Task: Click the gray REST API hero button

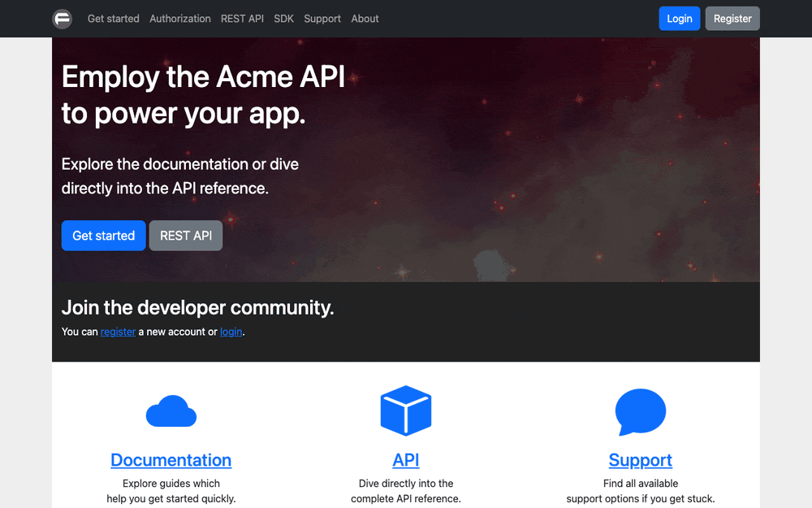Action: (x=186, y=236)
